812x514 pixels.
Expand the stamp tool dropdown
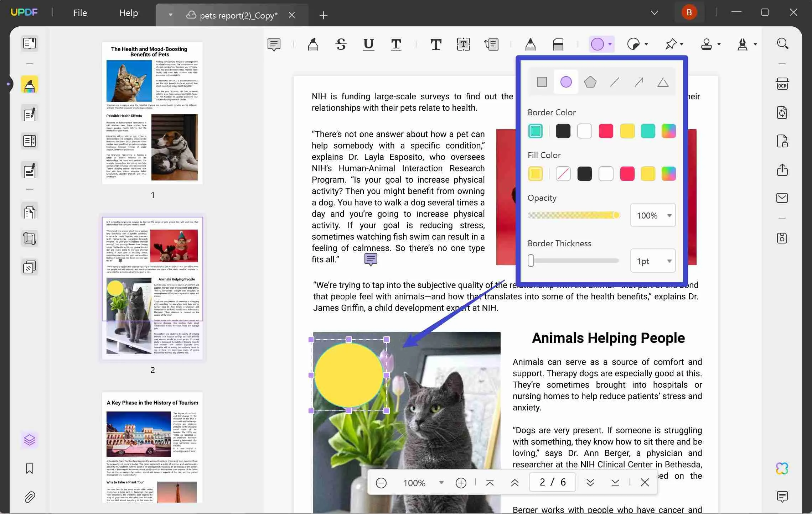(719, 44)
